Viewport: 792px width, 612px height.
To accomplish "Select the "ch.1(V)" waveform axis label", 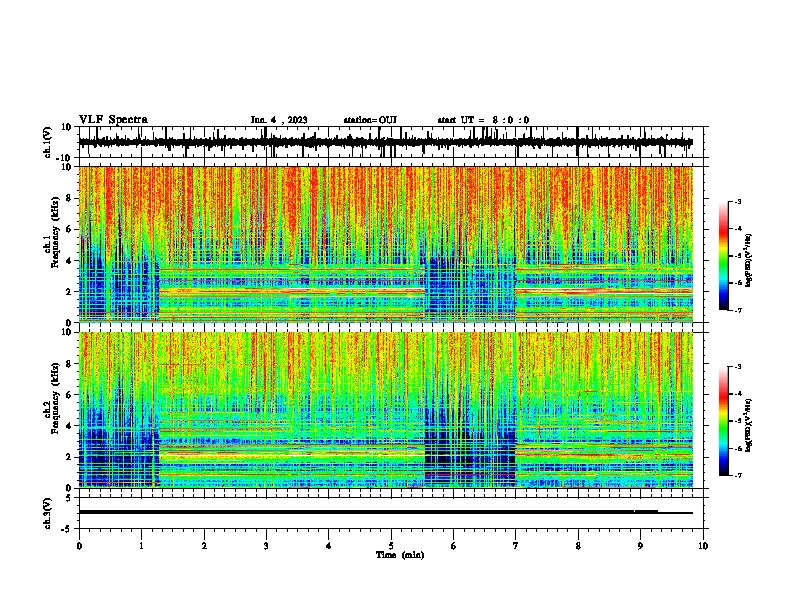I will pyautogui.click(x=48, y=142).
